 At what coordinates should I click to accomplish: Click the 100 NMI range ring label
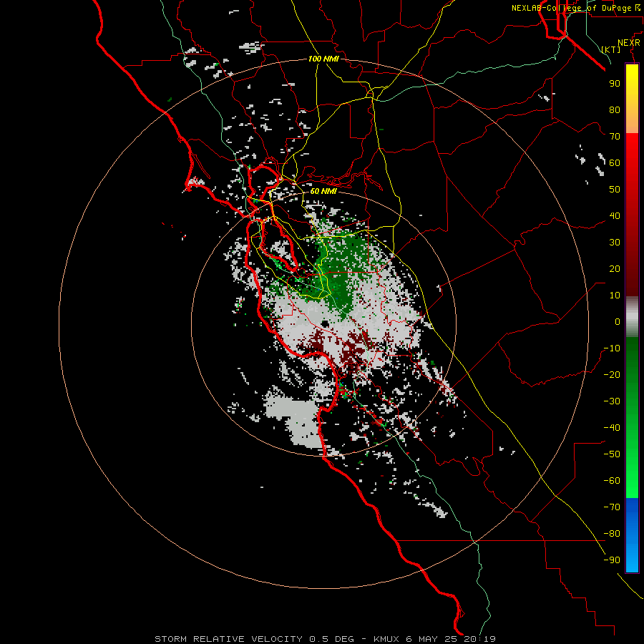click(x=323, y=59)
